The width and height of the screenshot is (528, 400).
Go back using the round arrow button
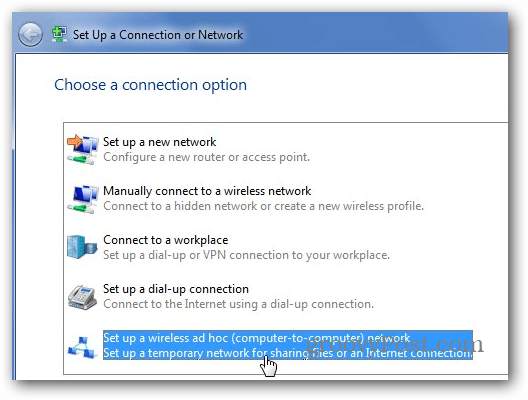[30, 34]
